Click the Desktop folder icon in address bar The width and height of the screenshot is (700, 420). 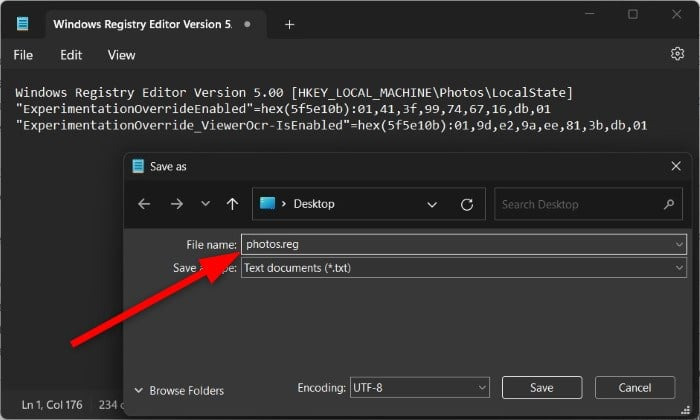coord(267,204)
